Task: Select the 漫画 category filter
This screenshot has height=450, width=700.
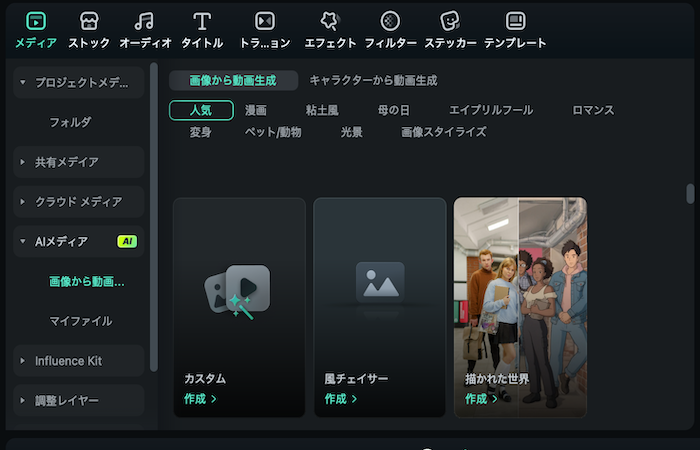Action: [x=256, y=110]
